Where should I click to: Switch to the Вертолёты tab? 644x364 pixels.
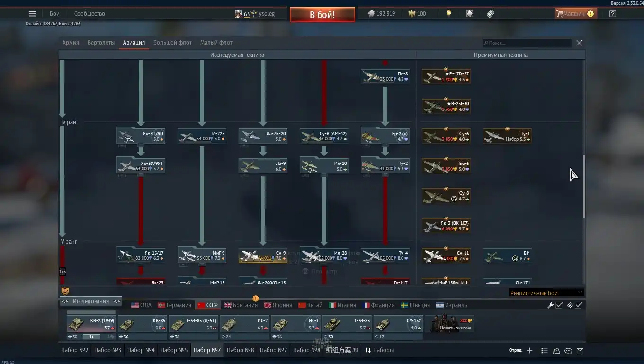coord(101,43)
